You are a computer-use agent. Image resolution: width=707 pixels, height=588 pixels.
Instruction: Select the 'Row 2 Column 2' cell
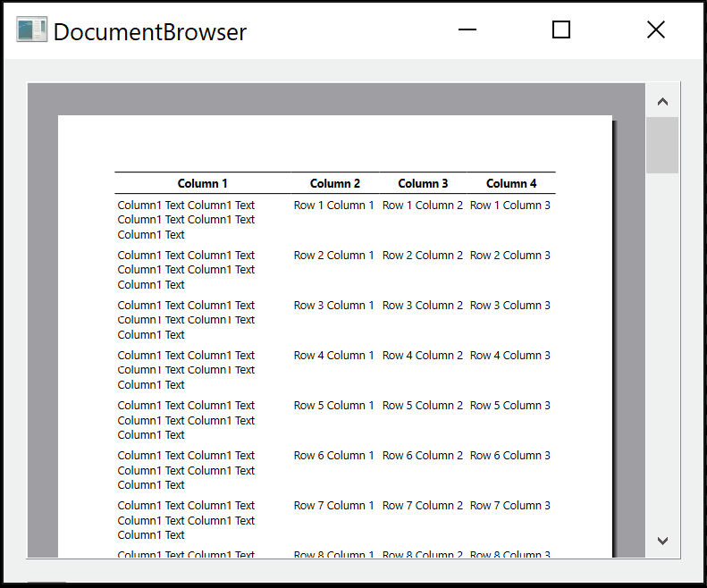pos(423,256)
